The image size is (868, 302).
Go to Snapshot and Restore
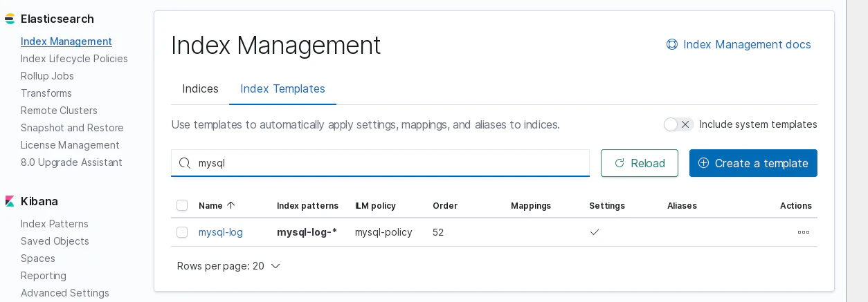72,128
